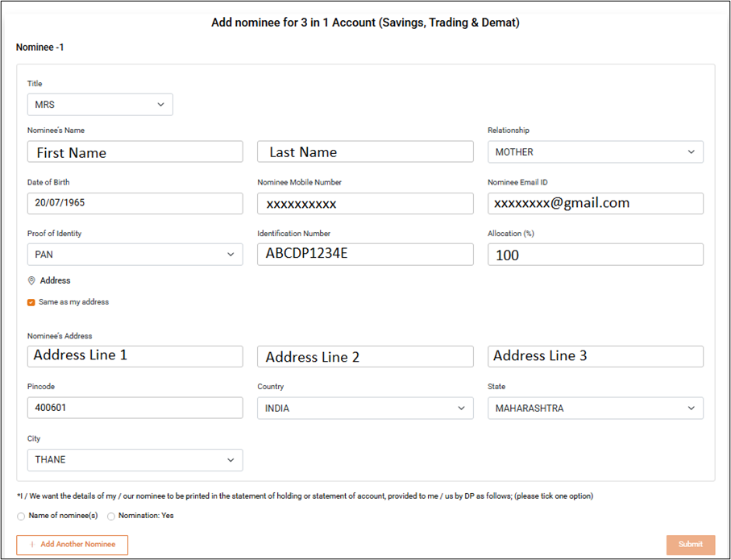The image size is (731, 560).
Task: Click the location pin icon beside Address
Action: pos(31,281)
